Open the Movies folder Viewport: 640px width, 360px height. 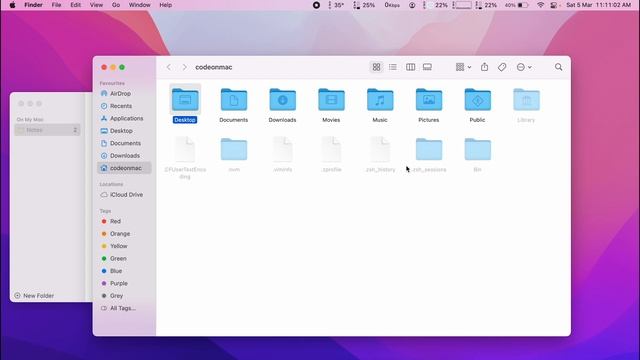point(331,100)
